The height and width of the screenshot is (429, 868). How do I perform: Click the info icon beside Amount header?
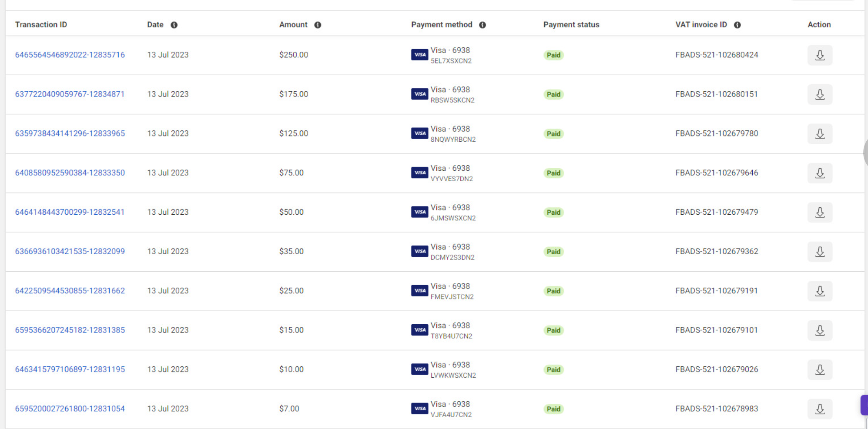[x=318, y=25]
